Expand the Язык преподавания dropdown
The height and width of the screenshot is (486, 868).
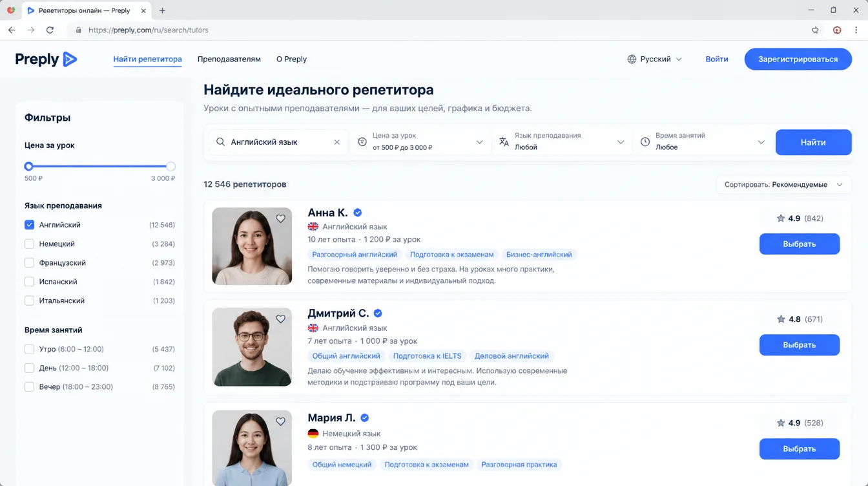(562, 142)
